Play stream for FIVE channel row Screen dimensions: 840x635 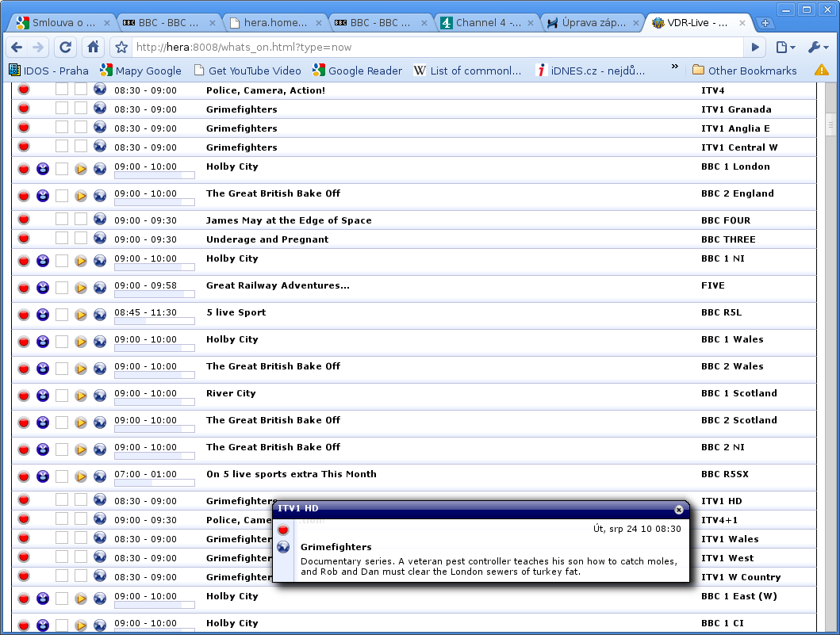(x=81, y=288)
